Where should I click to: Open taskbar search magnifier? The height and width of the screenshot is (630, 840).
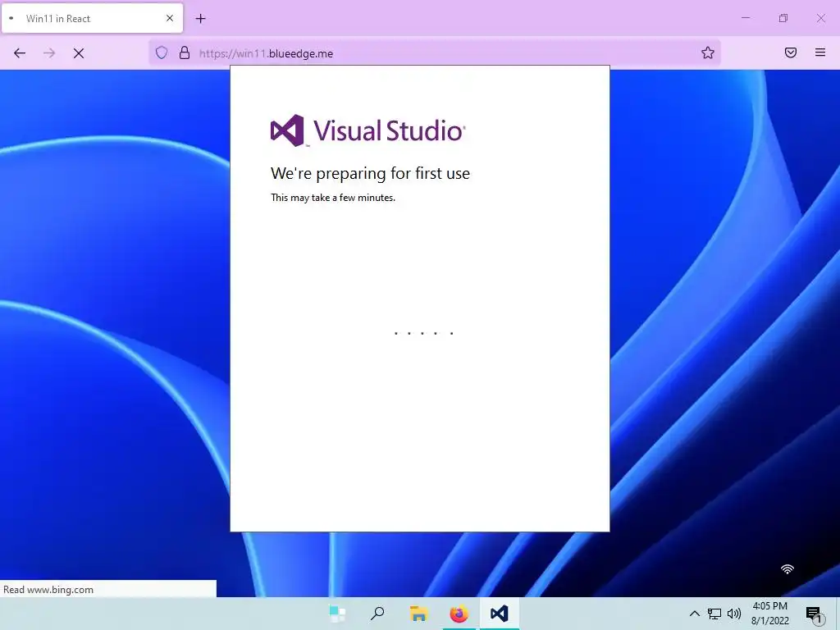[x=377, y=614]
